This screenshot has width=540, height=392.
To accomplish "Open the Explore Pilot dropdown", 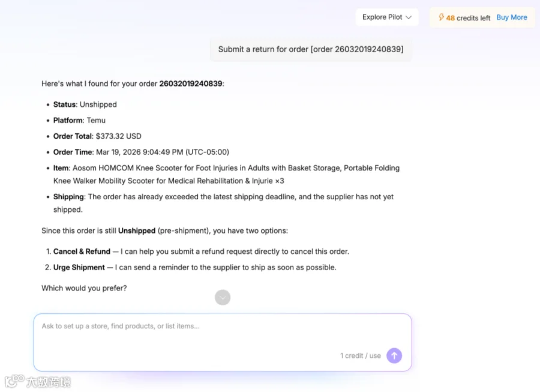I will (x=387, y=17).
